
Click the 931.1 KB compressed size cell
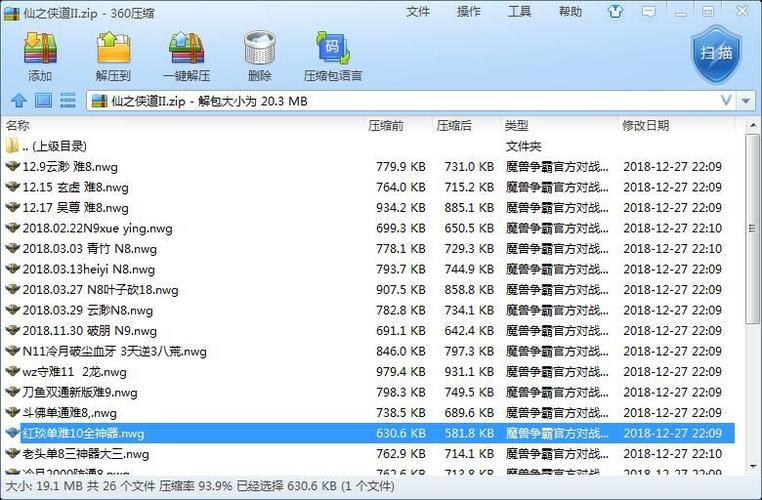(x=469, y=372)
